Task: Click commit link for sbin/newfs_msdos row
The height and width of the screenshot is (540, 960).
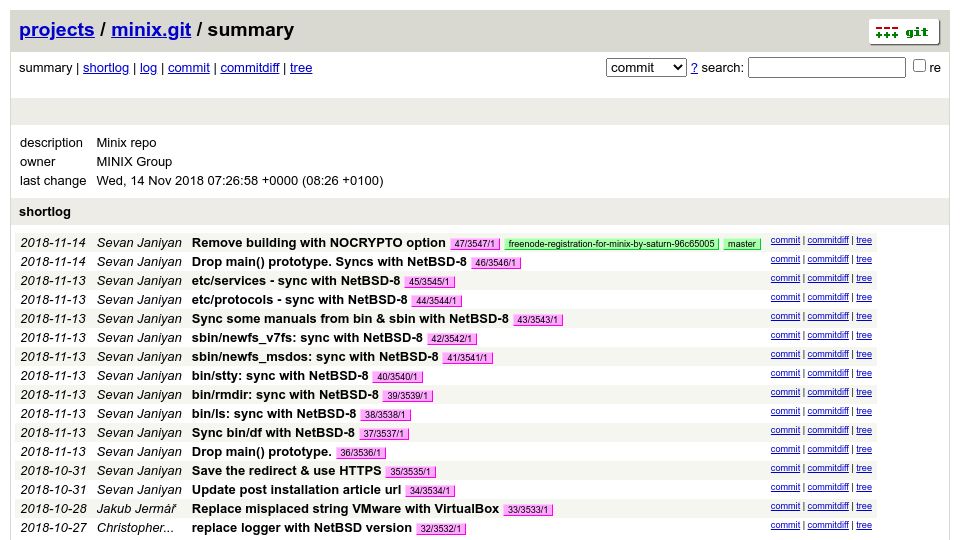Action: click(x=785, y=354)
